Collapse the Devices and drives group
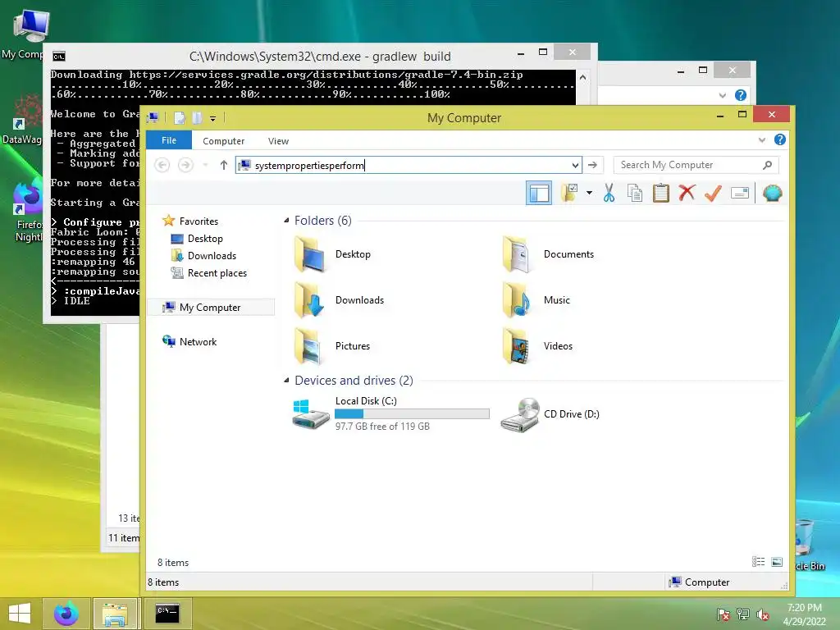Screen dimensions: 840x630 [286, 381]
